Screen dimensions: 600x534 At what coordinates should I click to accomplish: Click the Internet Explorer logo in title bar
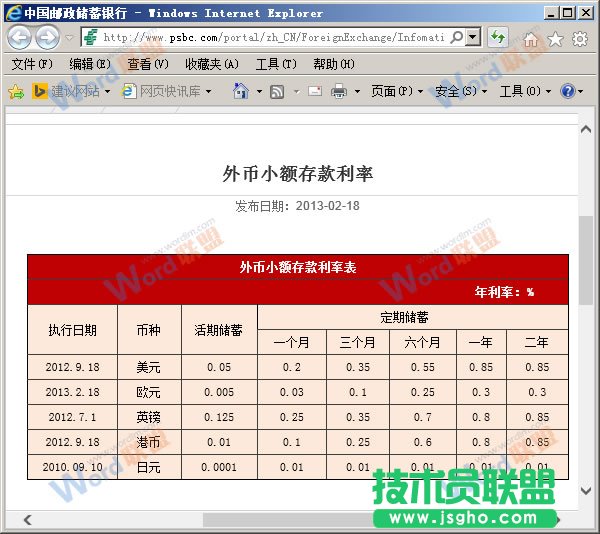[13, 13]
